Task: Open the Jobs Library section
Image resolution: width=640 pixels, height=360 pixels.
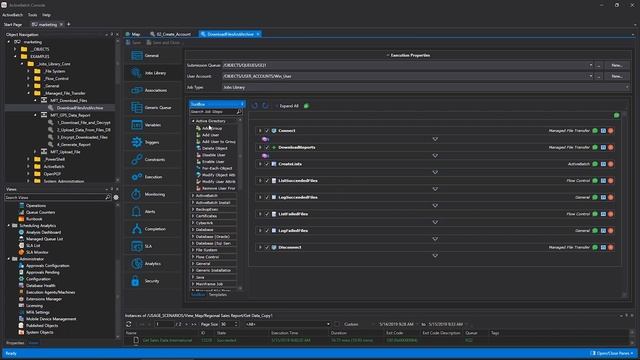Action: (153, 73)
